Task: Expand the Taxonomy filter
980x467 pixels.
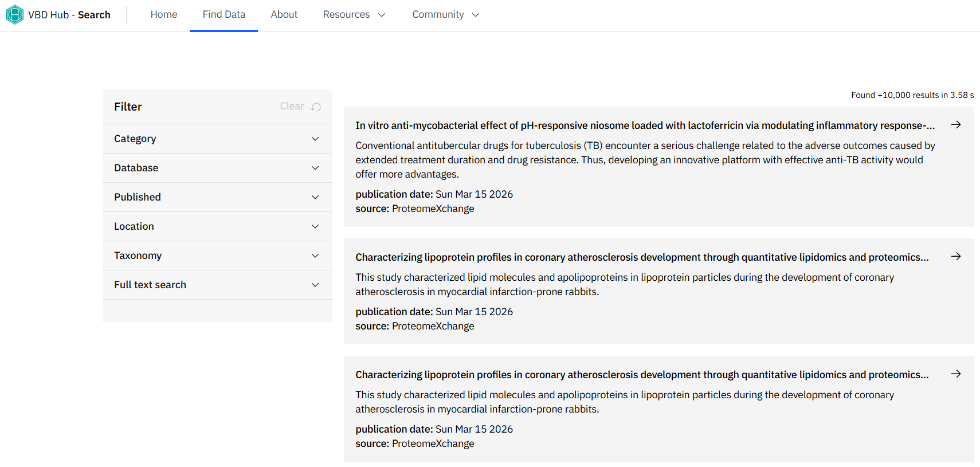Action: pyautogui.click(x=217, y=256)
